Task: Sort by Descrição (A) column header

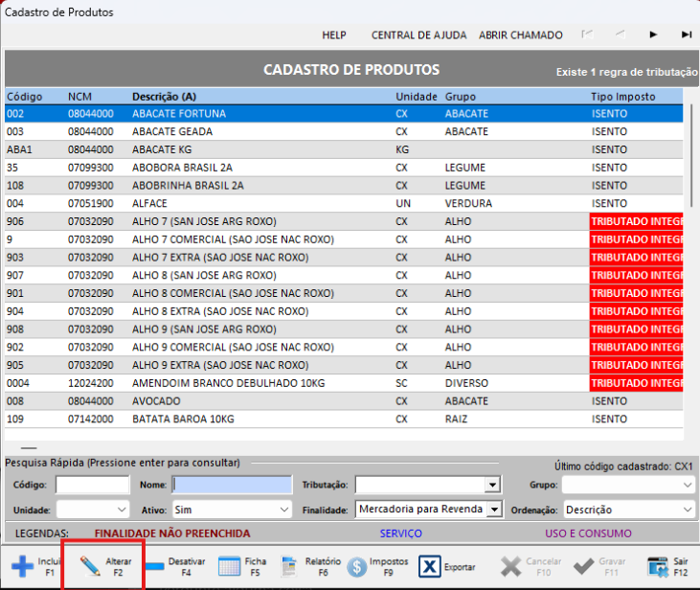Action: coord(164,97)
